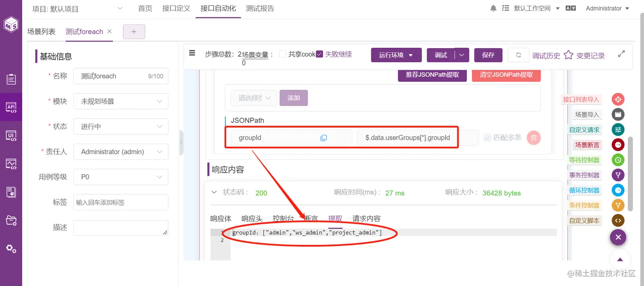Click the 保存 button

(x=488, y=55)
